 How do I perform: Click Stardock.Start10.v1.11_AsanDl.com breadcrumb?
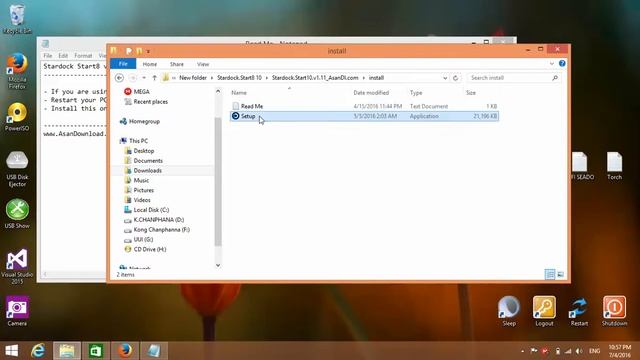[x=315, y=78]
